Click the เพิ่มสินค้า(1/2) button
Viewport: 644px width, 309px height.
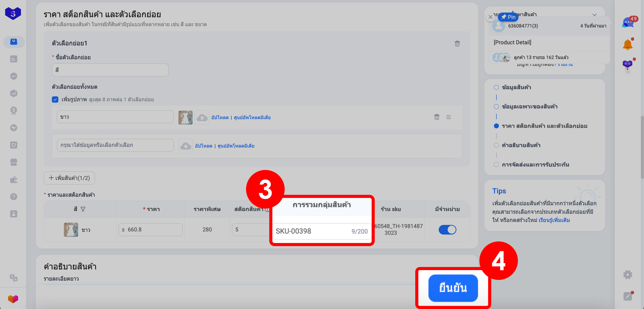(x=69, y=178)
